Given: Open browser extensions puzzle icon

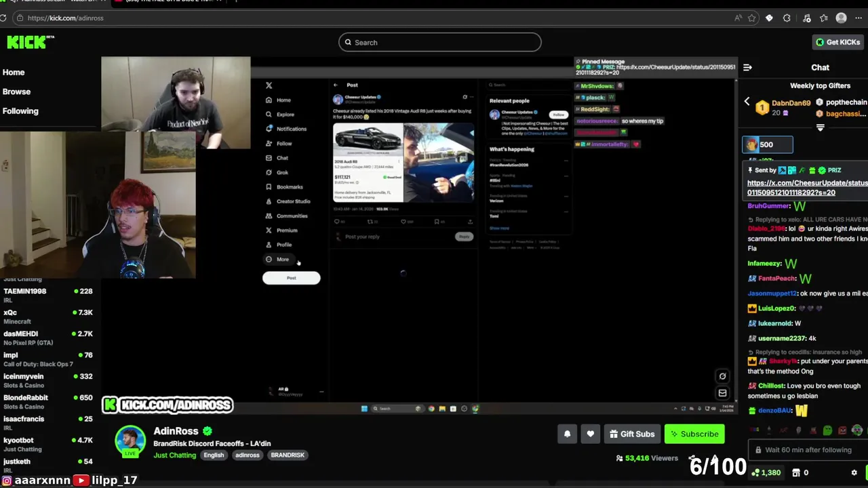Looking at the screenshot, I should tap(787, 18).
